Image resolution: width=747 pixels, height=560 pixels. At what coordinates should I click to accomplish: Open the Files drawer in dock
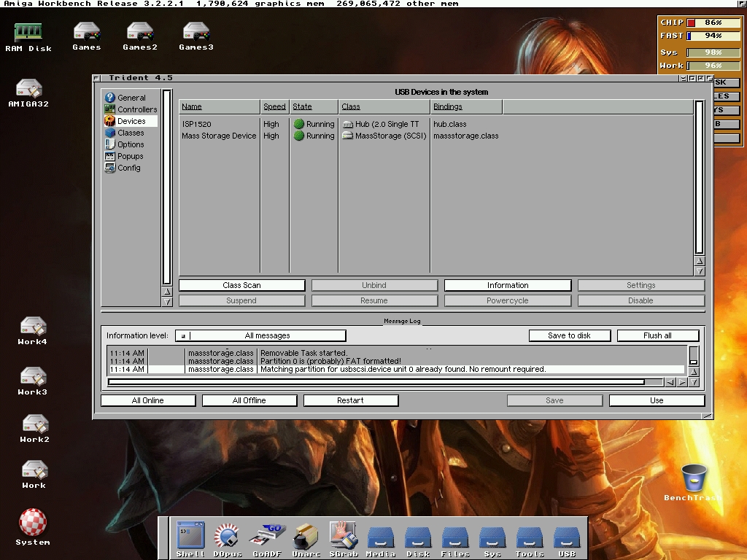click(x=455, y=542)
